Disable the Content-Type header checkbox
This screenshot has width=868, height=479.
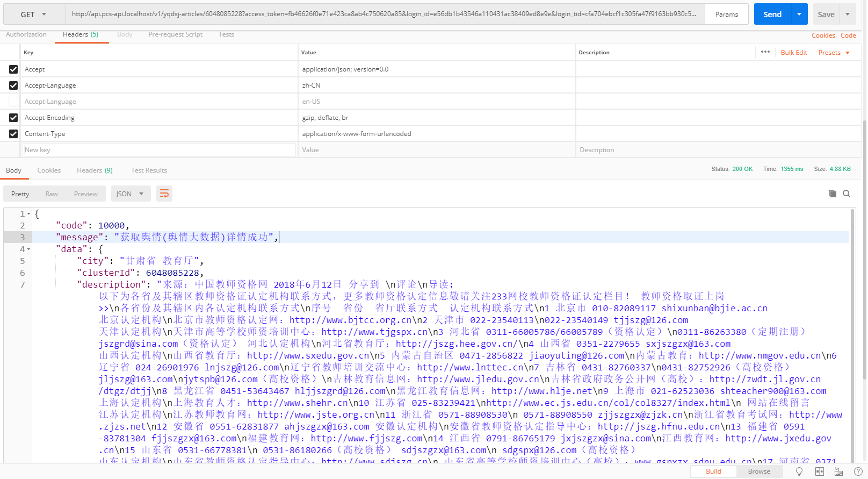click(13, 134)
